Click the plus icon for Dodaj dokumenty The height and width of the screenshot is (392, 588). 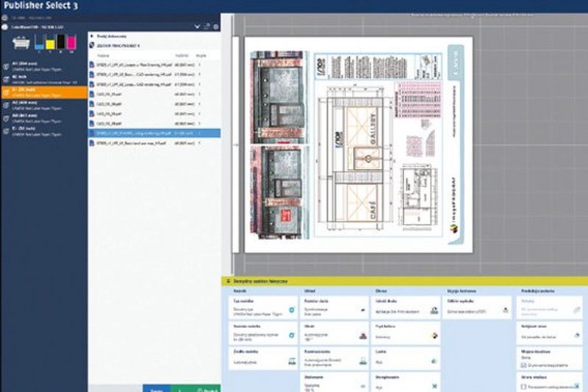92,36
